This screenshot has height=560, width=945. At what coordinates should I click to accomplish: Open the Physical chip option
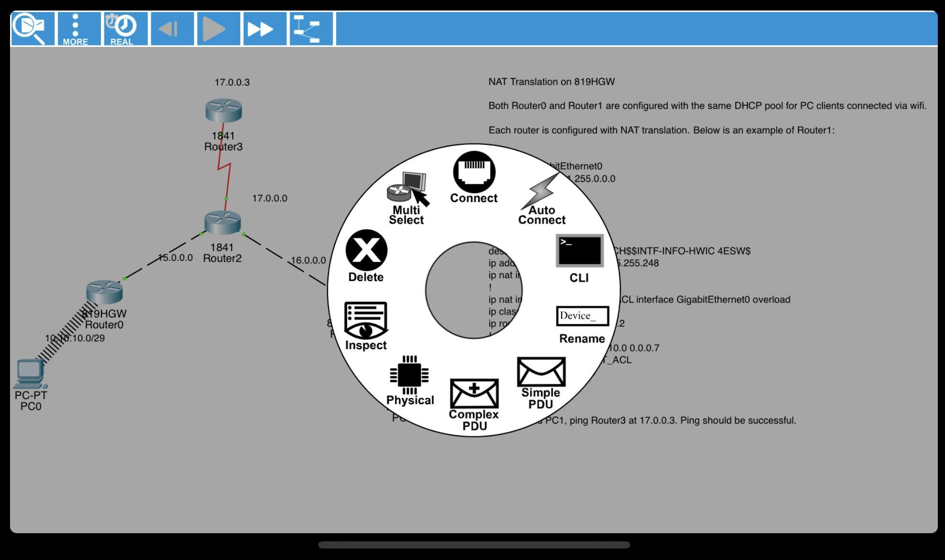410,381
